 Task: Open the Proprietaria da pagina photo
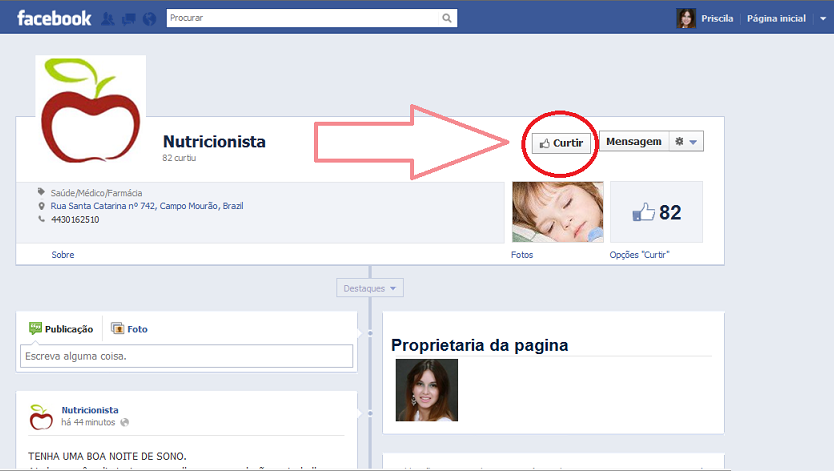pyautogui.click(x=427, y=390)
